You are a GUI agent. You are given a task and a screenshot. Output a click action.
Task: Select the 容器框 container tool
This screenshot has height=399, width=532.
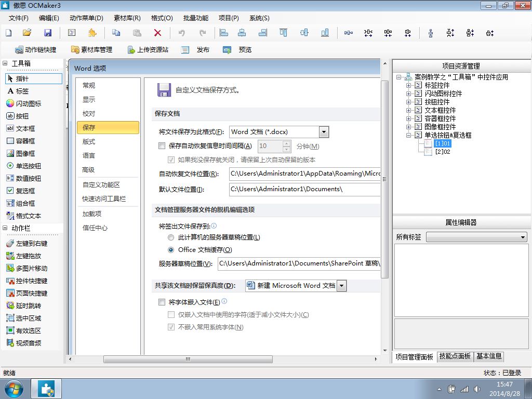click(x=21, y=141)
